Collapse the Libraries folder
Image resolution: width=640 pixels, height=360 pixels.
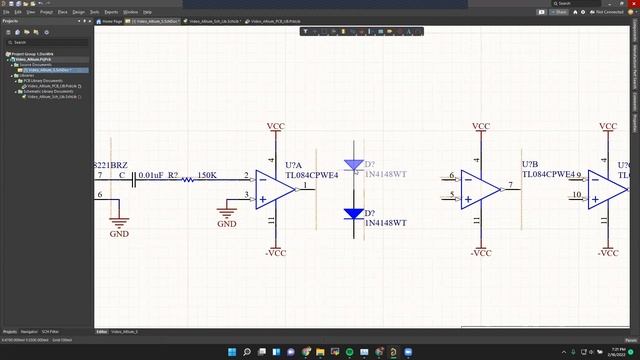(12, 76)
